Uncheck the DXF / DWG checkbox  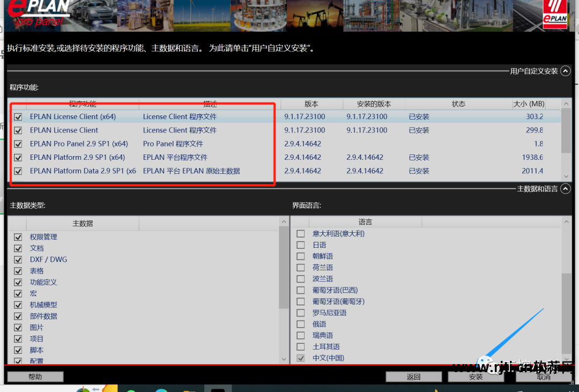point(18,260)
